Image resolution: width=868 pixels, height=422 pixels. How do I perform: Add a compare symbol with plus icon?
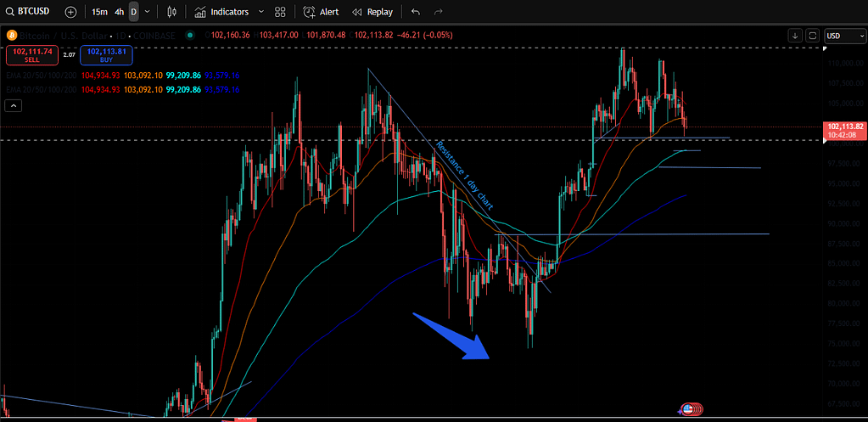pyautogui.click(x=71, y=12)
